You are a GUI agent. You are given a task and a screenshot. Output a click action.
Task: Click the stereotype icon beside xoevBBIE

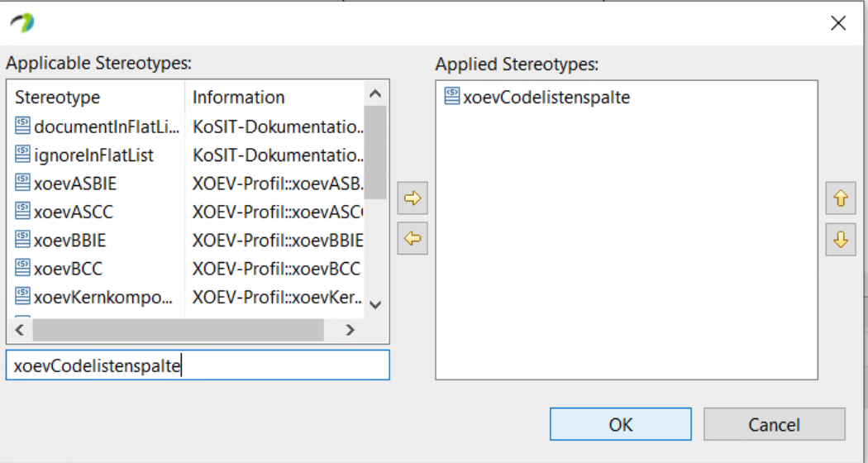click(x=22, y=240)
